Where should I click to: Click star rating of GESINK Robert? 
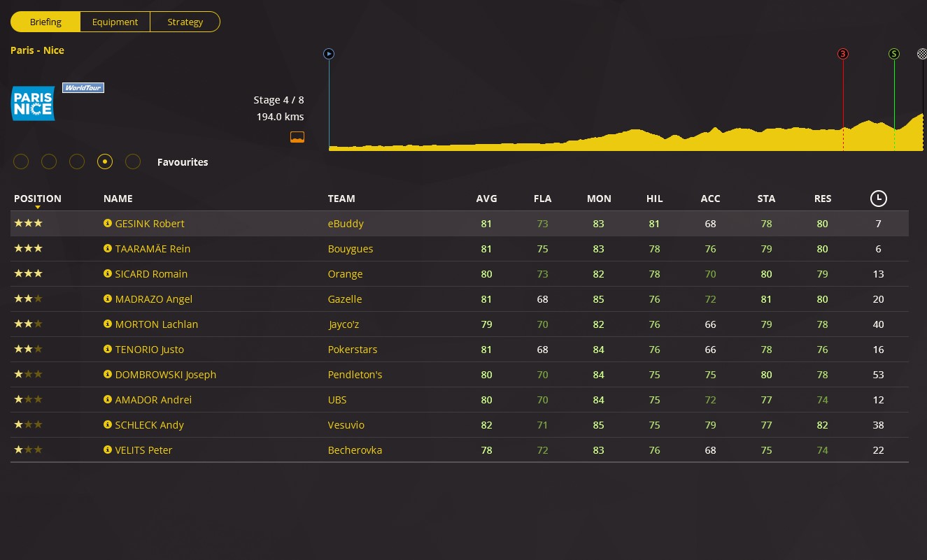click(28, 223)
